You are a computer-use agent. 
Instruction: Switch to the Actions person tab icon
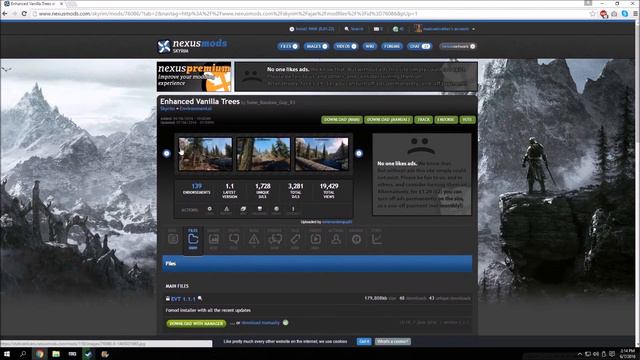336,238
